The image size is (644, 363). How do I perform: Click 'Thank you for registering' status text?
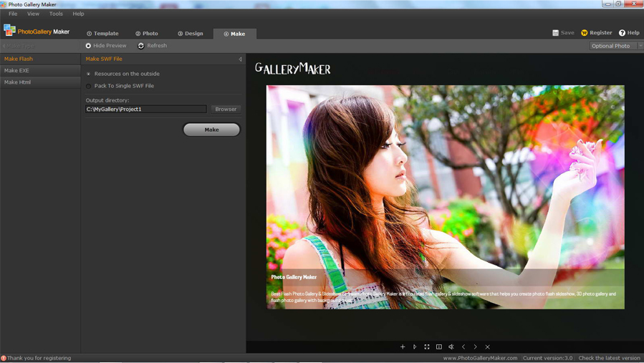click(39, 358)
